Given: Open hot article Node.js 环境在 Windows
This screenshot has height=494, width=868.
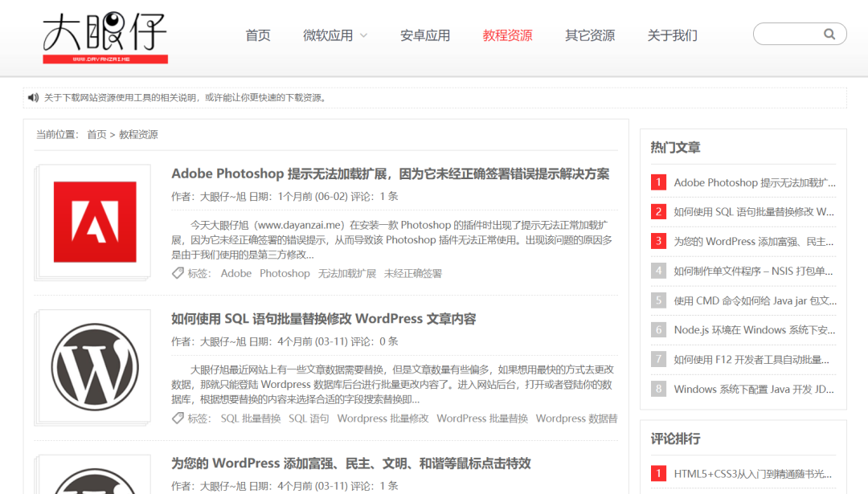Looking at the screenshot, I should click(755, 330).
